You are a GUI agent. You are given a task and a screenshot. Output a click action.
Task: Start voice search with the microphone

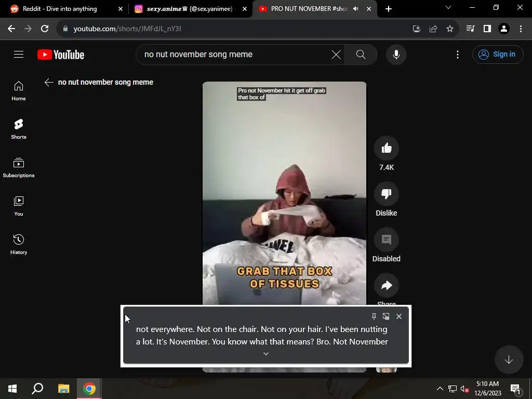tap(396, 54)
